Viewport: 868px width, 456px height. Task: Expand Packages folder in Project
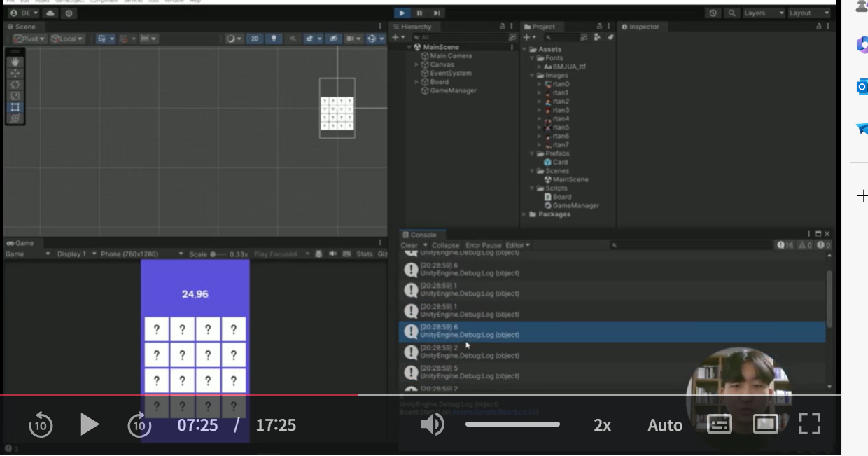click(x=524, y=214)
